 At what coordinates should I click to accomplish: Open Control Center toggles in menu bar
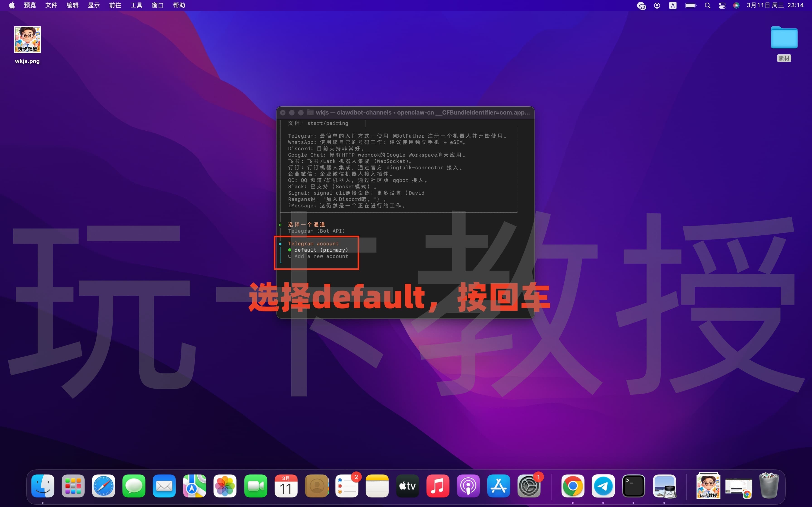point(722,5)
